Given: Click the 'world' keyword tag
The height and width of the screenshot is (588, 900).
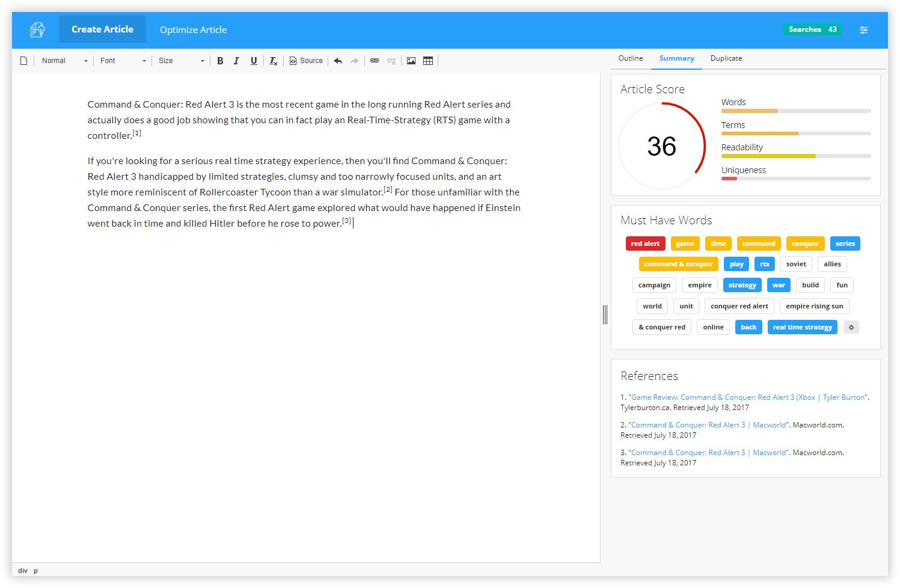Looking at the screenshot, I should pos(652,306).
